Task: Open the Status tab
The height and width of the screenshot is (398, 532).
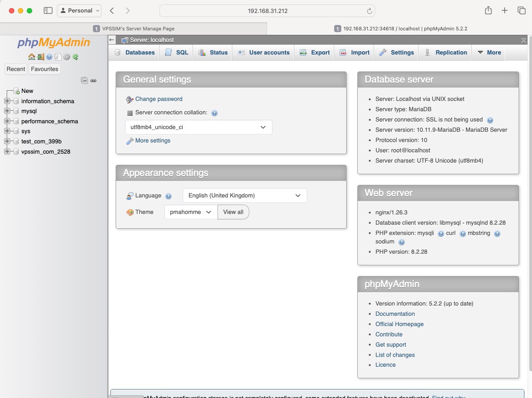Action: click(213, 53)
